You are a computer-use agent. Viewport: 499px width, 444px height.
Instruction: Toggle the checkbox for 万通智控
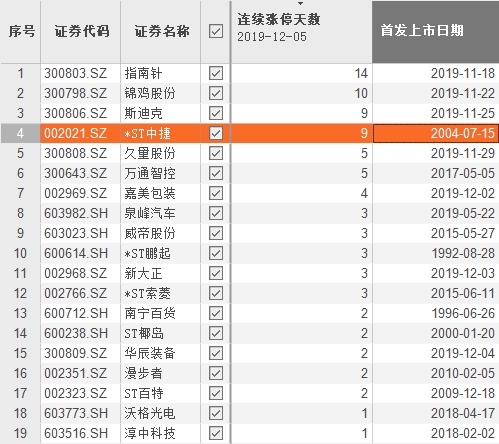(216, 173)
